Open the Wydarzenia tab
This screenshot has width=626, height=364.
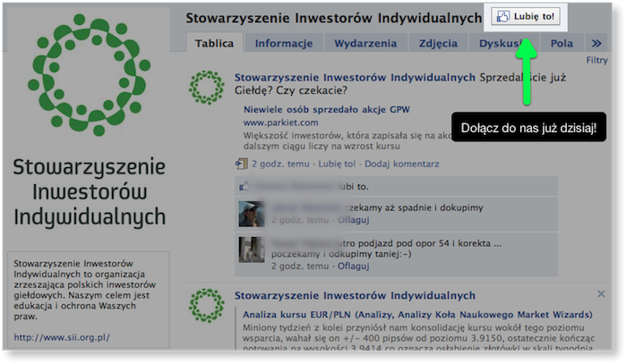tap(365, 43)
